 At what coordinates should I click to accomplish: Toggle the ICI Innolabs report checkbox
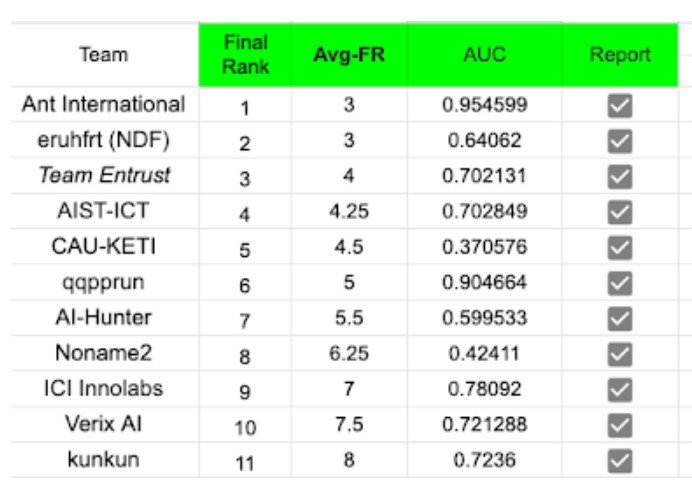pos(620,389)
